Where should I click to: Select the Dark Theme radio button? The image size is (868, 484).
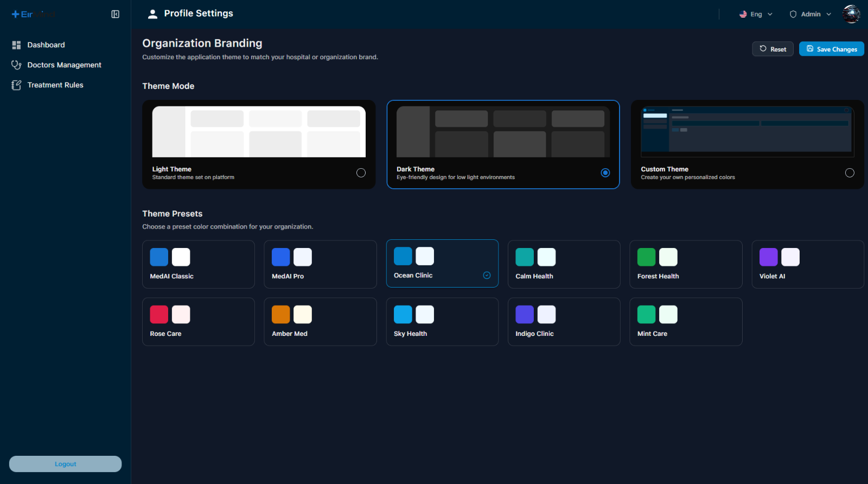pyautogui.click(x=605, y=173)
